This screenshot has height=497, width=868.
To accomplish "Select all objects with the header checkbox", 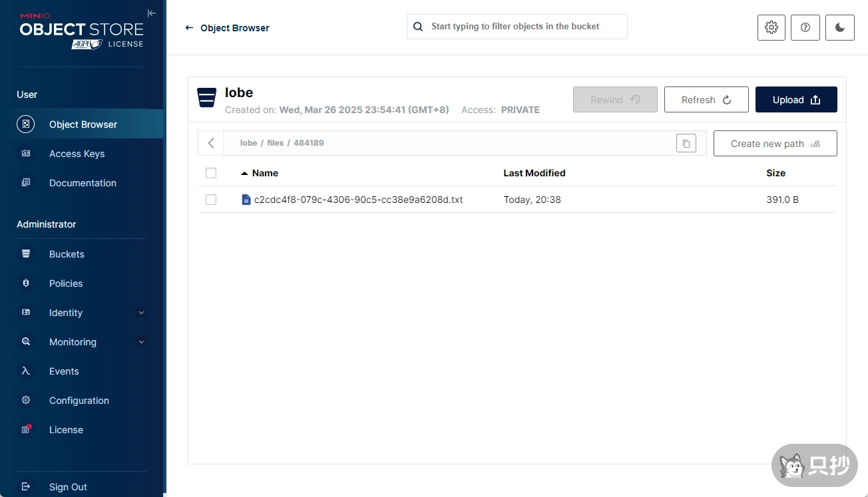I will click(211, 173).
